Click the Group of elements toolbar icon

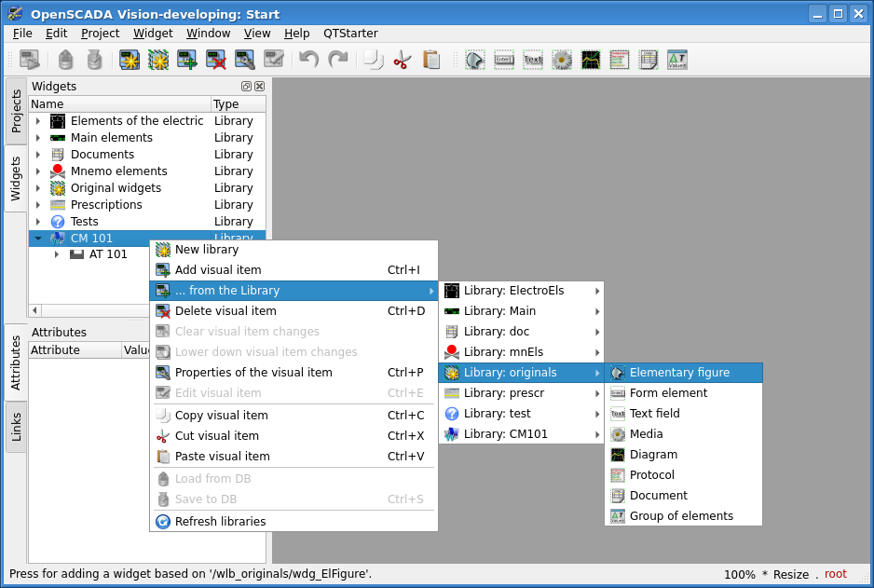click(x=677, y=61)
